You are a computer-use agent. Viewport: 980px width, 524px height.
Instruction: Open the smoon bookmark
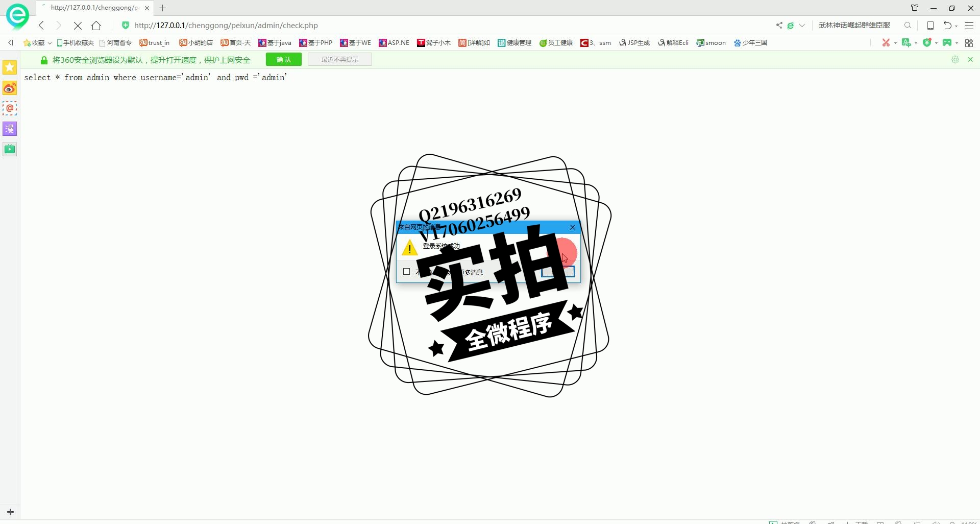(711, 43)
